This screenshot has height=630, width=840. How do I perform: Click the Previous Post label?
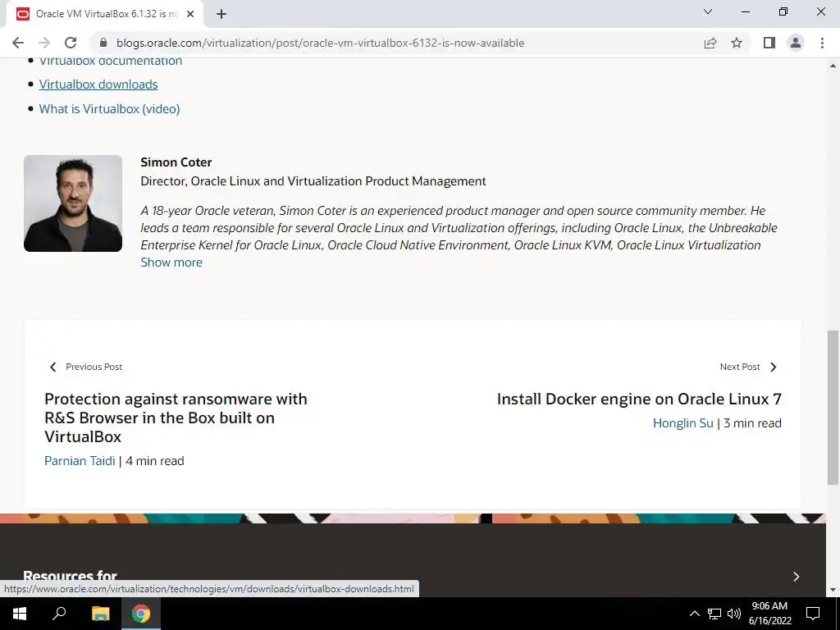pos(94,367)
